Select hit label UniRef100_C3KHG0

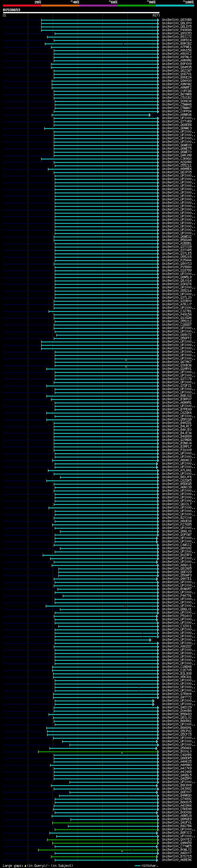[x=177, y=158]
